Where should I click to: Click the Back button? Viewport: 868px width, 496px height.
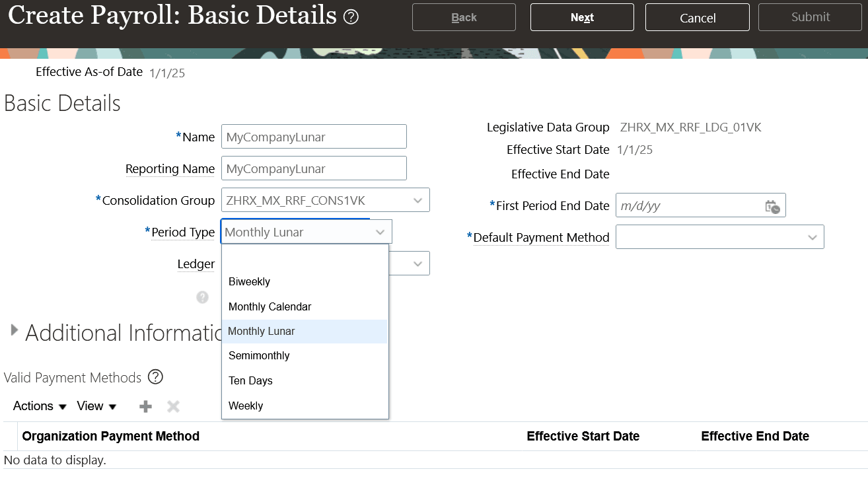(x=464, y=17)
